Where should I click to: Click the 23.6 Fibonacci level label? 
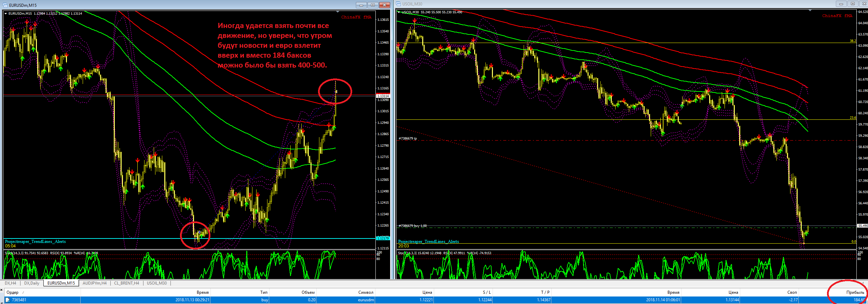[x=853, y=118]
